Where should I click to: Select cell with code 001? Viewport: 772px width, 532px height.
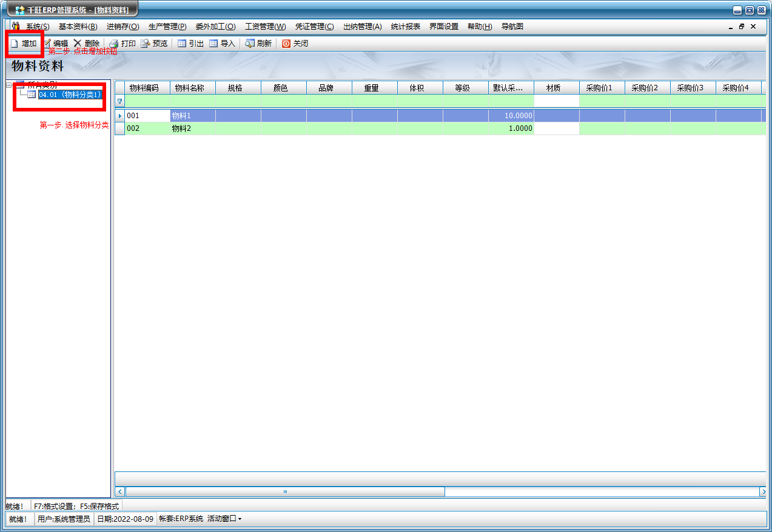147,115
